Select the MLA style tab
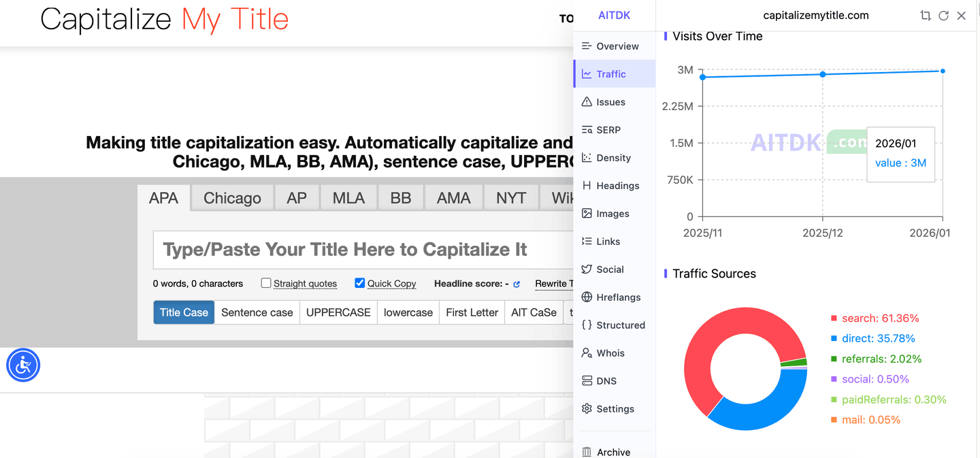Screen dimensions: 980x458 pyautogui.click(x=348, y=198)
